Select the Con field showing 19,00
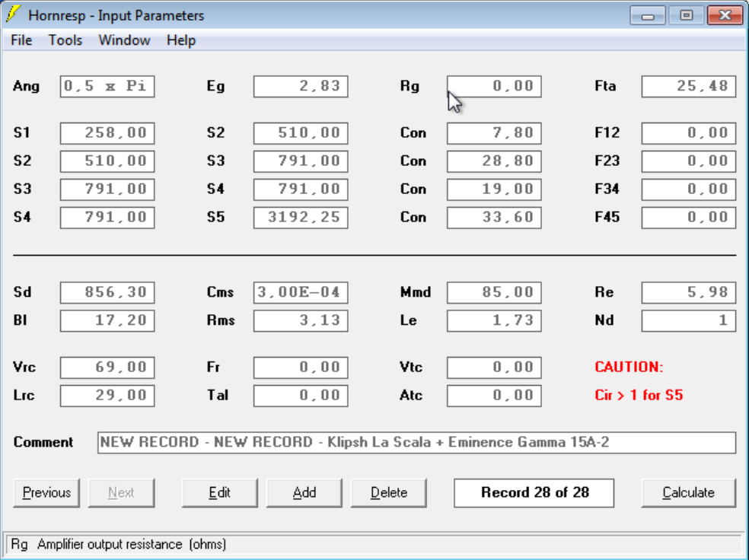Screen dimensions: 749x560 [495, 189]
